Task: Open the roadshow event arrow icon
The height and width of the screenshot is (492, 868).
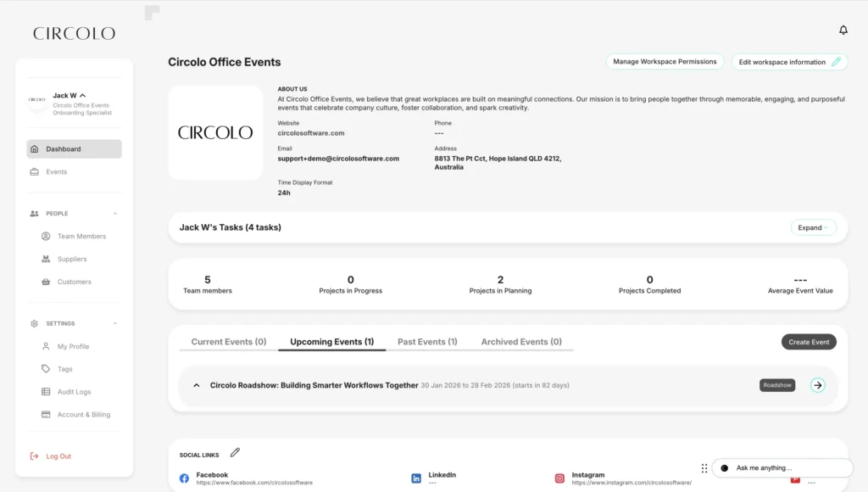Action: (x=817, y=385)
